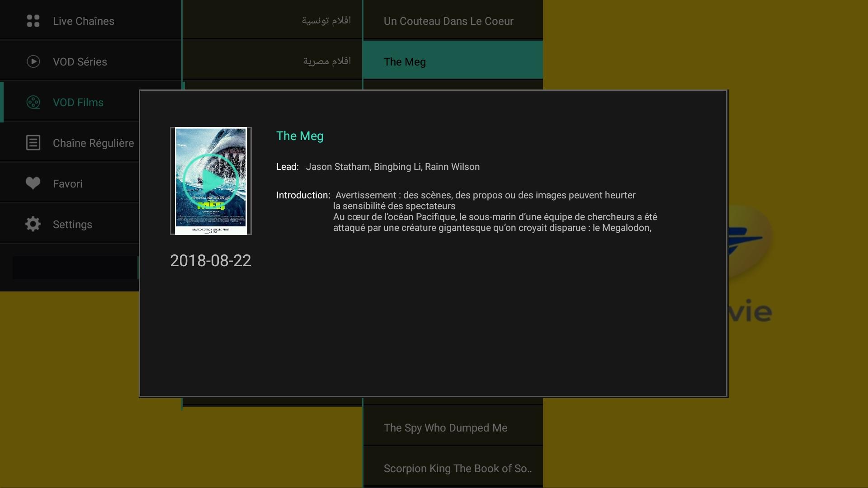Open Settings from sidebar

(x=70, y=224)
